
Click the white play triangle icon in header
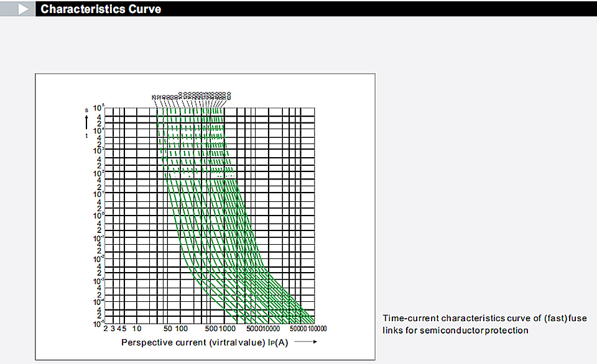23,9
